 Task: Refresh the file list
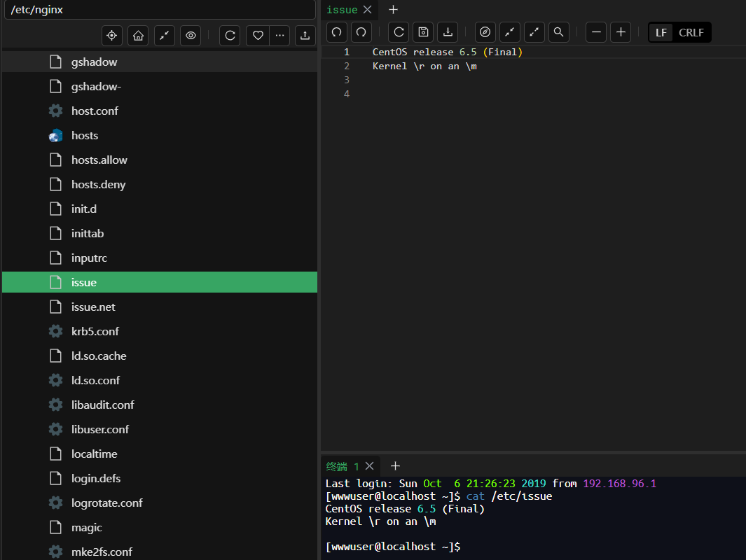click(230, 36)
